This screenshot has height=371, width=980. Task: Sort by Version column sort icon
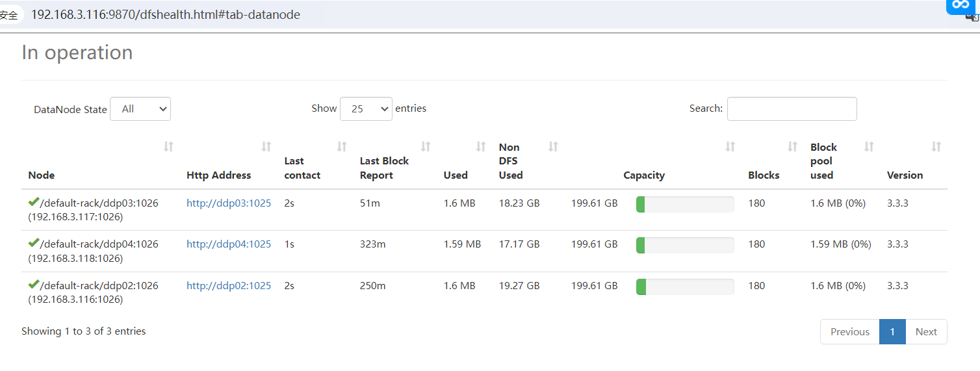click(936, 147)
